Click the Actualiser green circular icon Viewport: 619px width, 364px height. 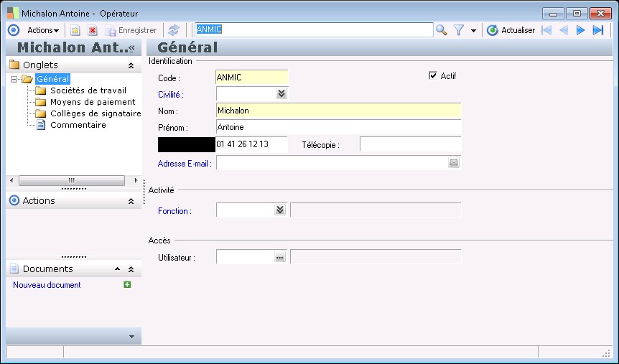pos(493,30)
